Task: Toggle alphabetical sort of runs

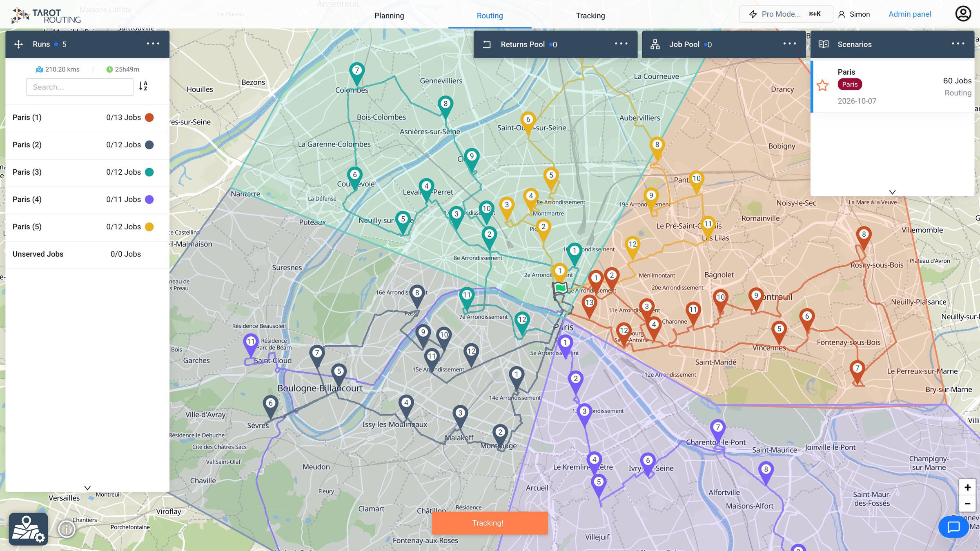Action: tap(143, 86)
